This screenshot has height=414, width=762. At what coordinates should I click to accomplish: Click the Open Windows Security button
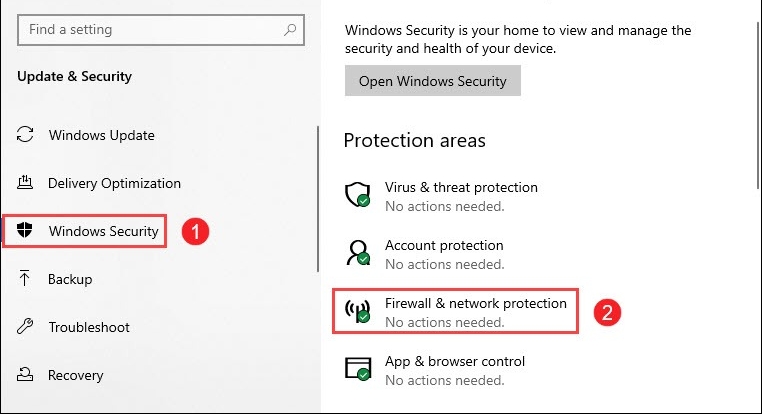(433, 81)
